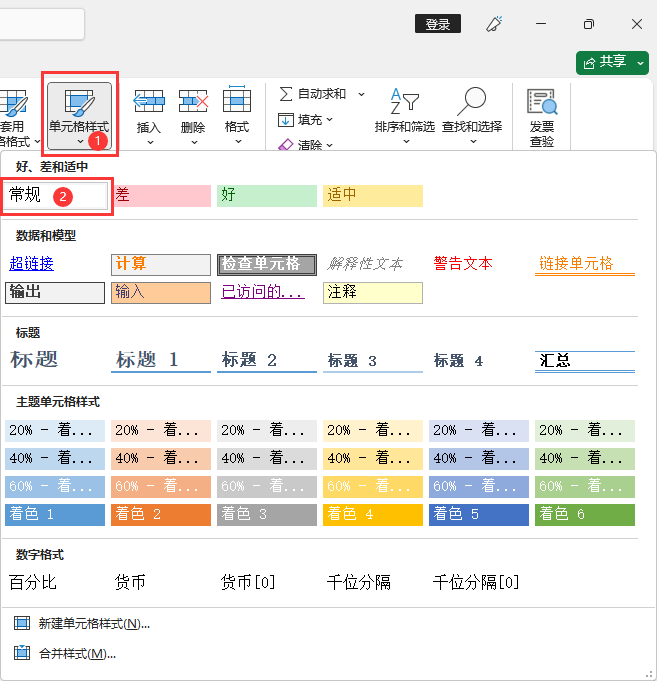Apply the 输入 input style

click(x=161, y=293)
